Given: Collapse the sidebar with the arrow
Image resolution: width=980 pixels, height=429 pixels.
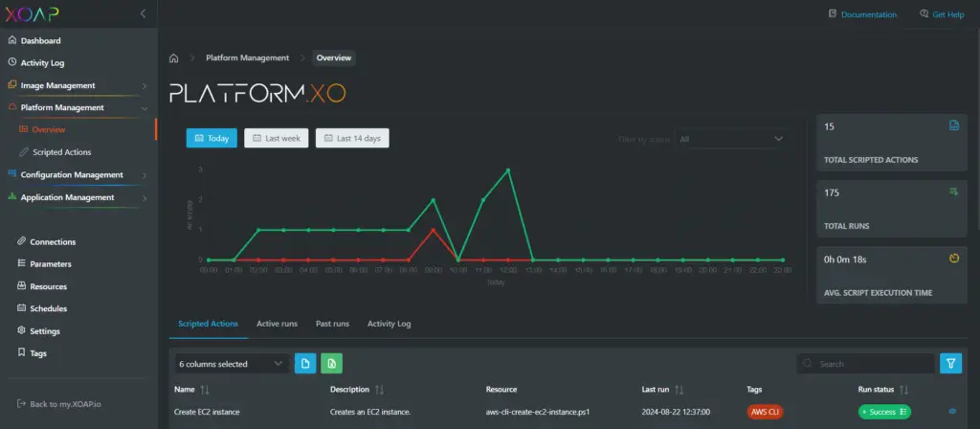Looking at the screenshot, I should point(143,13).
